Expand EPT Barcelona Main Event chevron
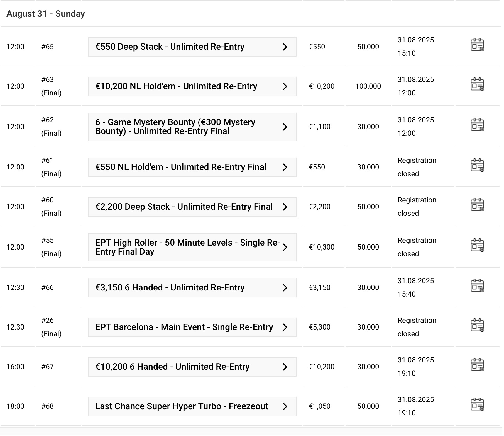Viewport: 504px width, 436px height. pyautogui.click(x=285, y=327)
